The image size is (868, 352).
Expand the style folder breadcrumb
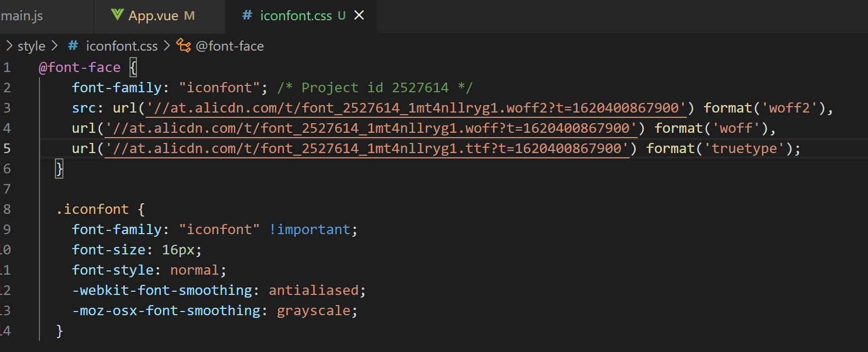pyautogui.click(x=31, y=46)
